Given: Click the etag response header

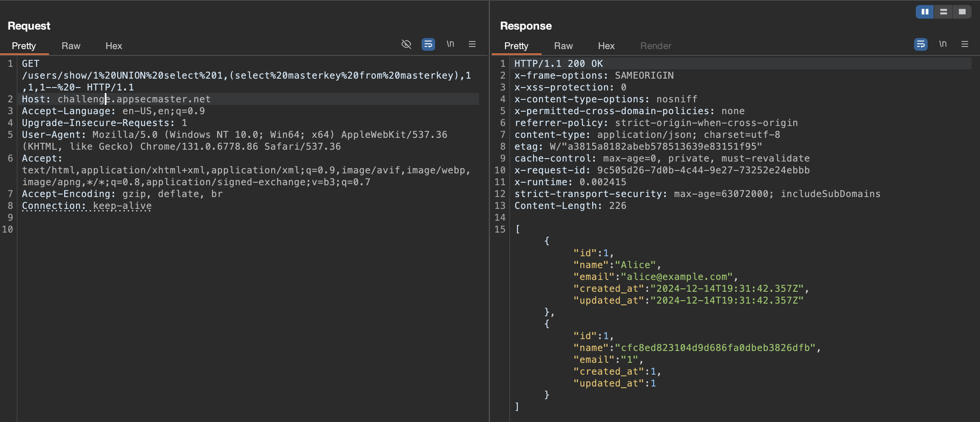Looking at the screenshot, I should [638, 146].
